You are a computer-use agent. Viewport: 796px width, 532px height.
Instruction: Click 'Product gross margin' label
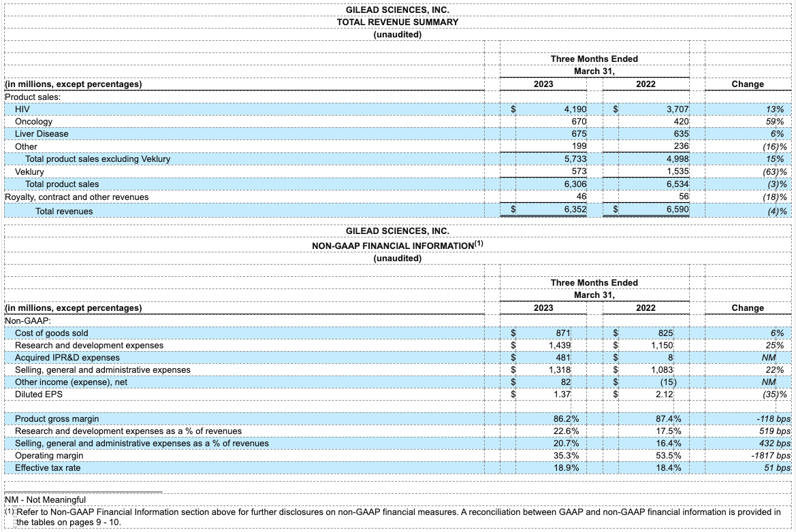tap(57, 419)
